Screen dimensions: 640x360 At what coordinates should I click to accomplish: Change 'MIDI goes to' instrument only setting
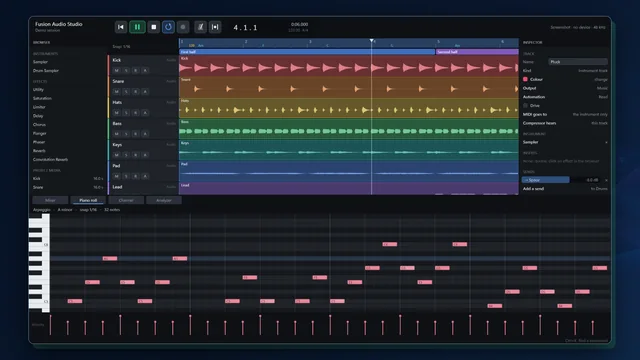[590, 114]
